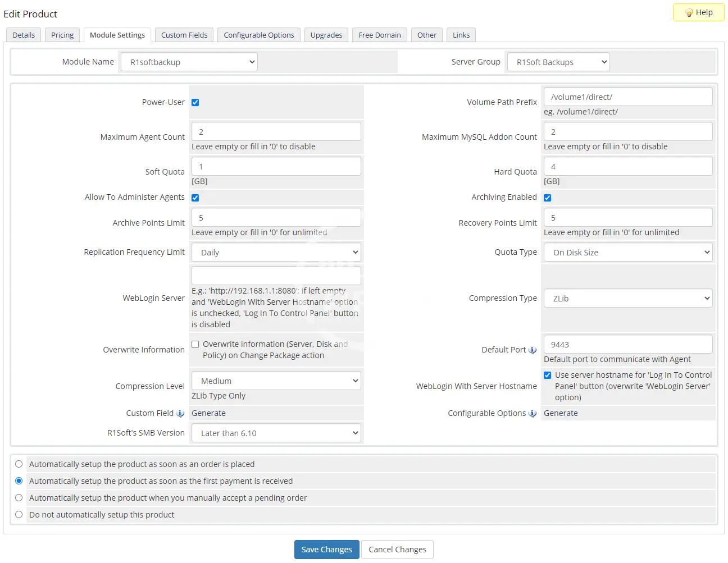Open the Configurable Options tab
This screenshot has width=728, height=563.
click(x=258, y=35)
